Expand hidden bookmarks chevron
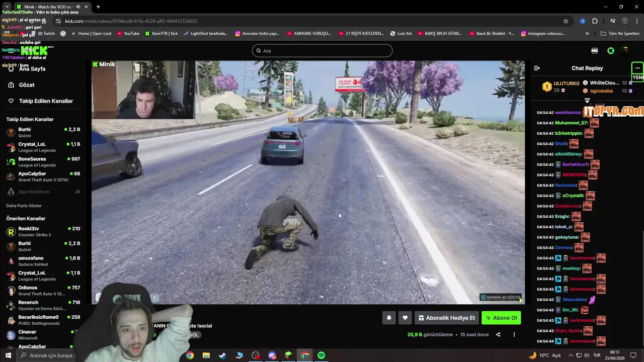Screen dimensions: 644x362 [587, 34]
